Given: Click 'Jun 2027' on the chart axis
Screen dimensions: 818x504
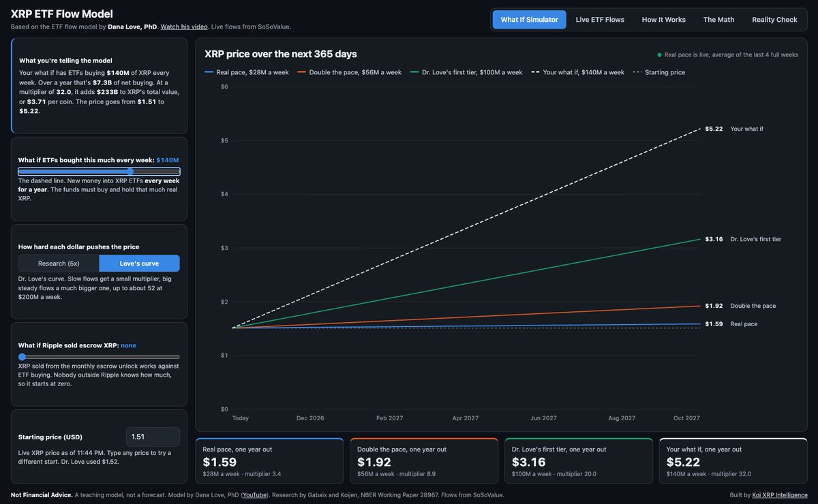Looking at the screenshot, I should coord(543,418).
